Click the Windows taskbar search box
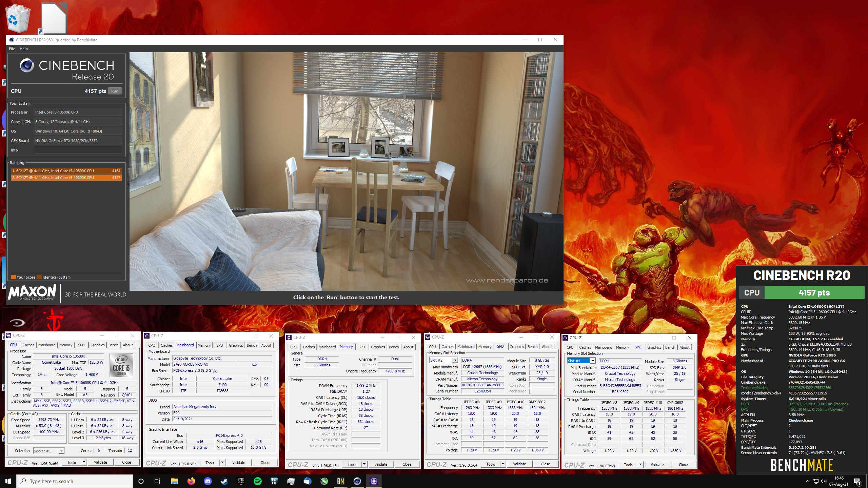868x488 pixels. [75, 481]
